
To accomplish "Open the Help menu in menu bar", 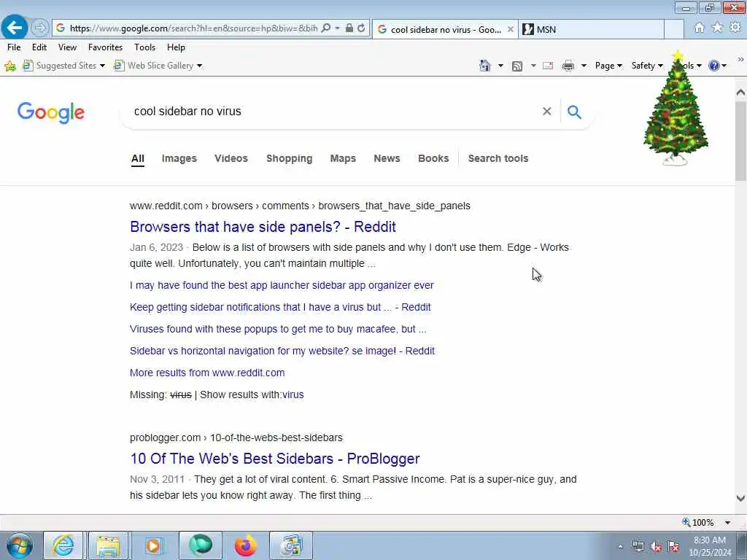I will coord(176,47).
